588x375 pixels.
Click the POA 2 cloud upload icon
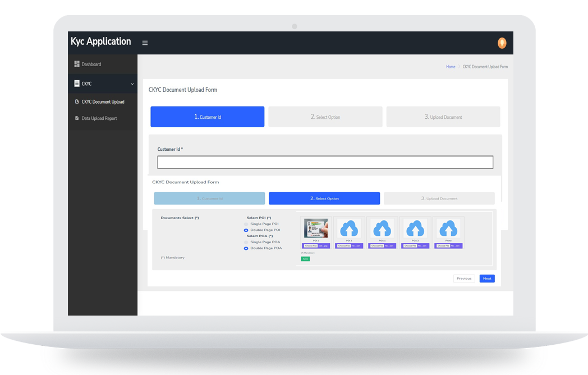[415, 229]
